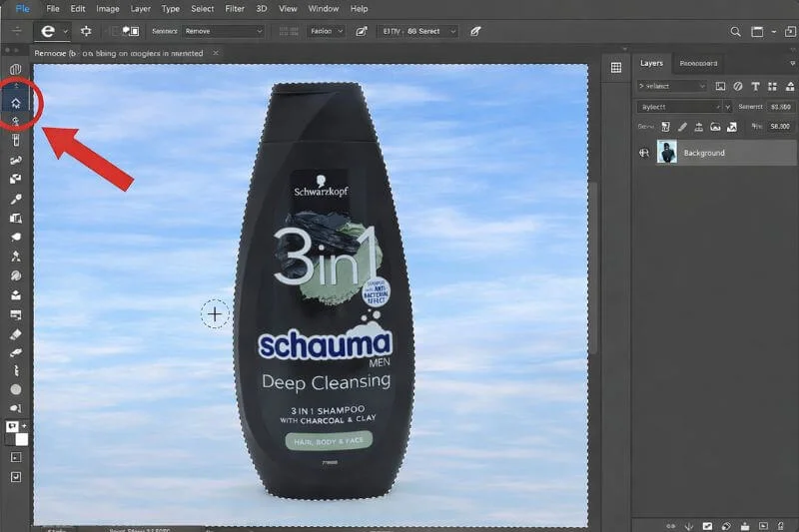The height and width of the screenshot is (532, 799).
Task: Toggle the T type-layer filter icon
Action: (x=755, y=86)
